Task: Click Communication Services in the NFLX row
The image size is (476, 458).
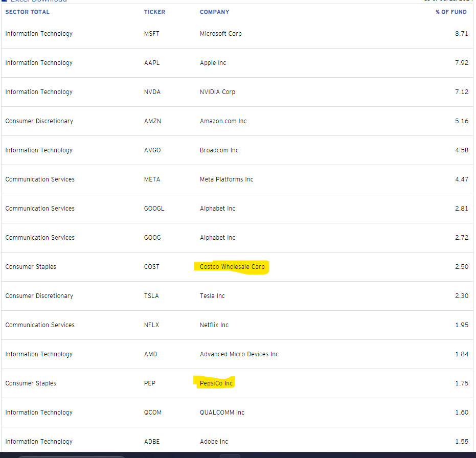Action: click(x=40, y=325)
